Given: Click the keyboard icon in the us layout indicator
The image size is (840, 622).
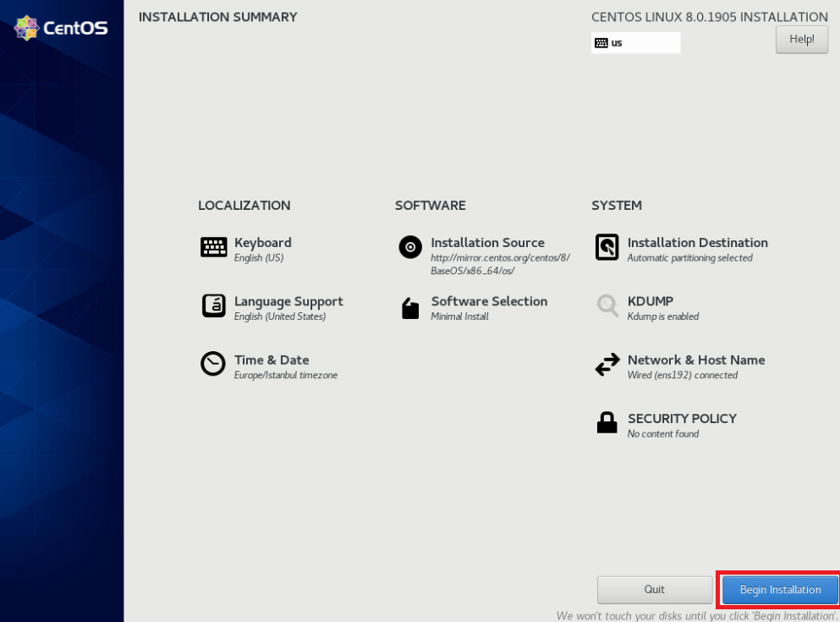Looking at the screenshot, I should pyautogui.click(x=601, y=43).
